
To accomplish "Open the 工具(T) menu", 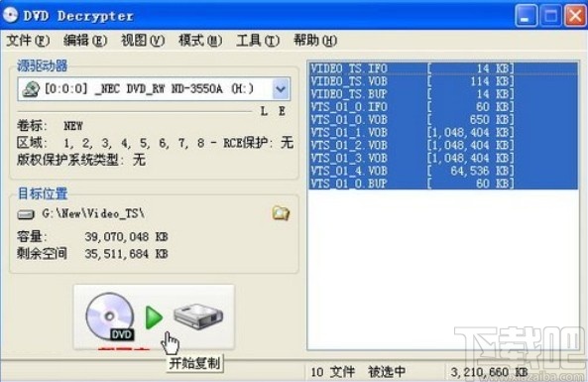I will (x=258, y=40).
